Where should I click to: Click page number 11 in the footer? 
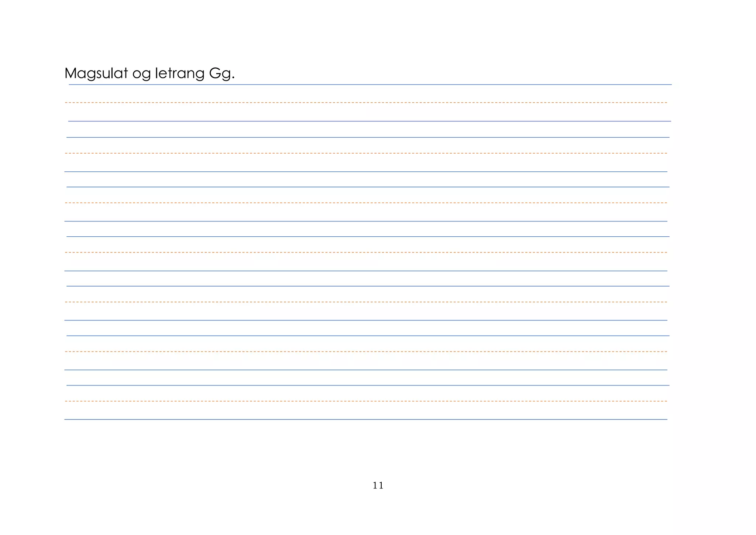pyautogui.click(x=378, y=486)
